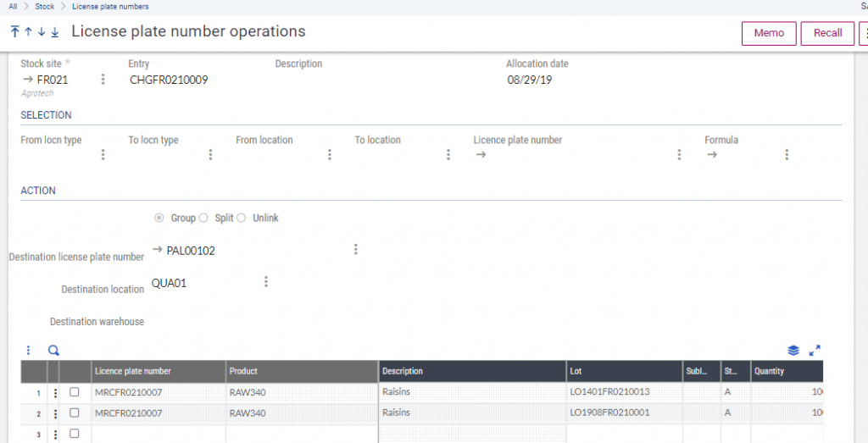Click the Stock site FR021 field
This screenshot has height=443, width=868.
pyautogui.click(x=53, y=80)
